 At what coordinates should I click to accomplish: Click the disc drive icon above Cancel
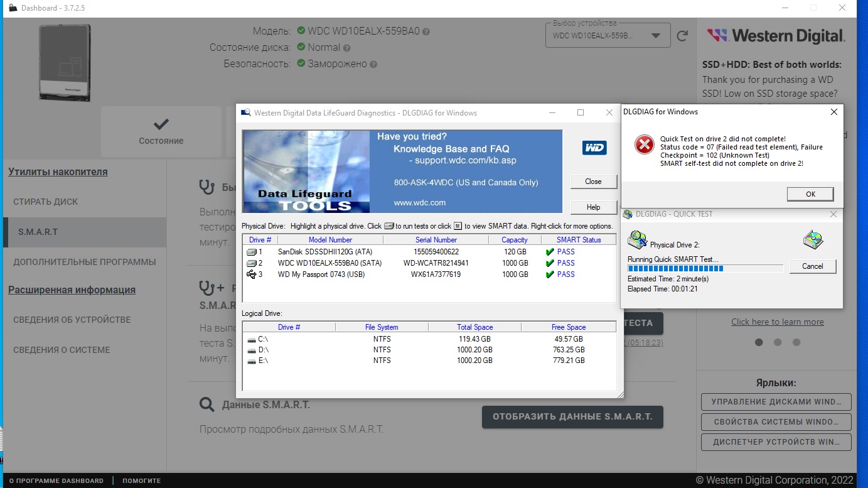(x=813, y=239)
